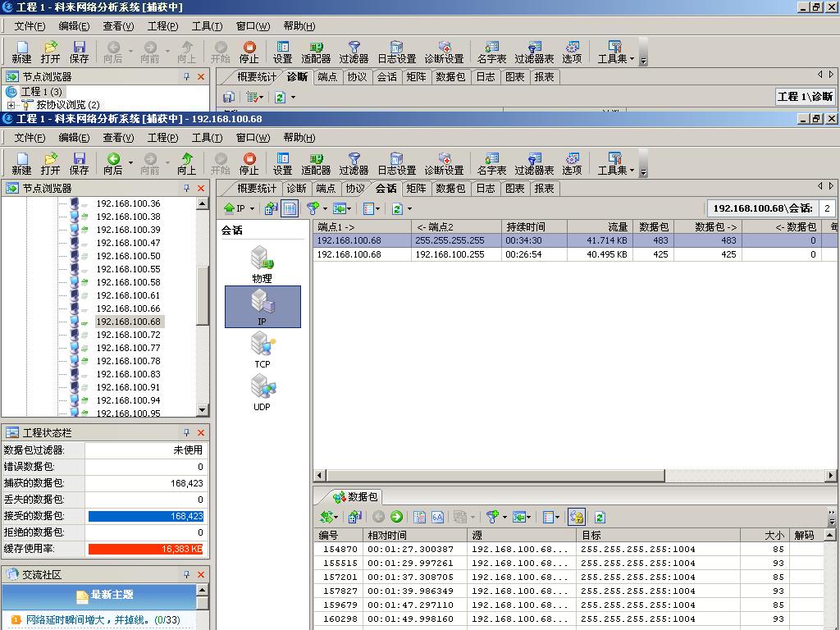
Task: Toggle the pin on the 交流社区 panel
Action: pos(186,574)
